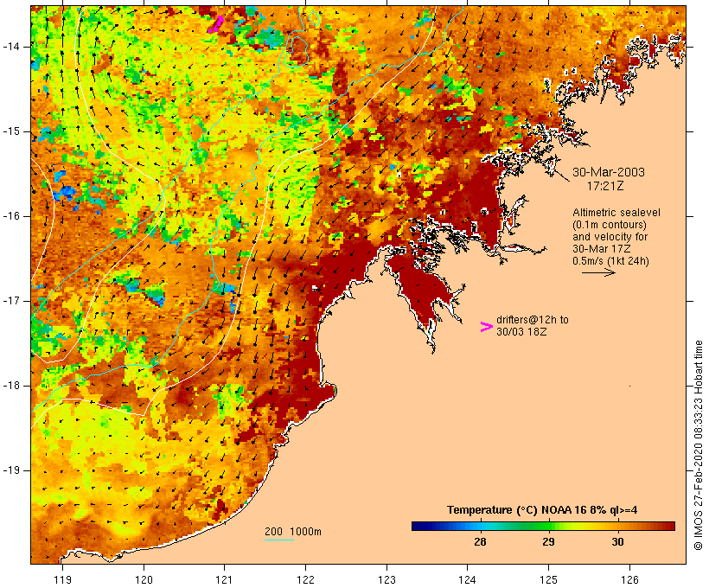
Task: Click the '0.5m/s (1kt 24h)' velocity scale text
Action: [610, 261]
